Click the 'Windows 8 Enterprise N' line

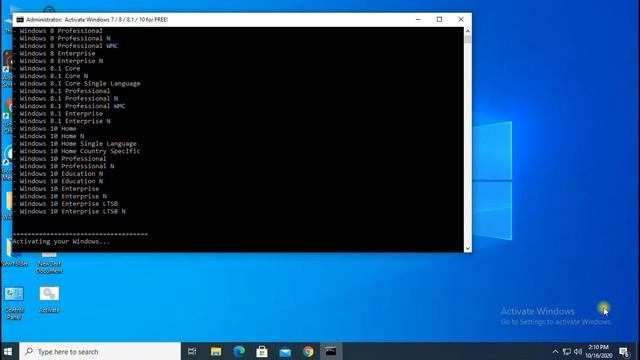point(61,61)
